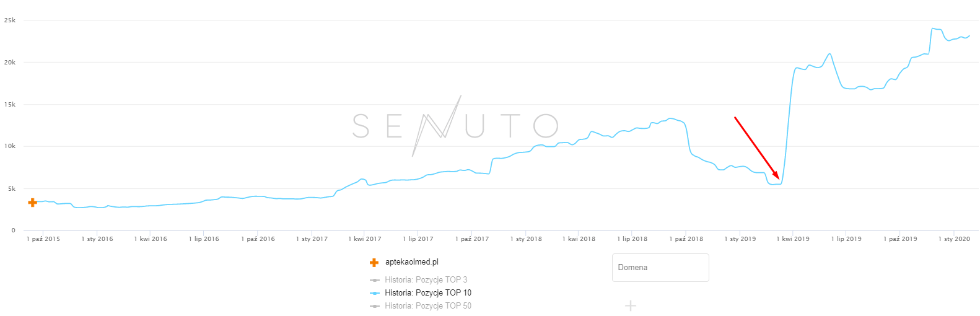Show the Historia: Pozycje TOP 50 series

[427, 306]
